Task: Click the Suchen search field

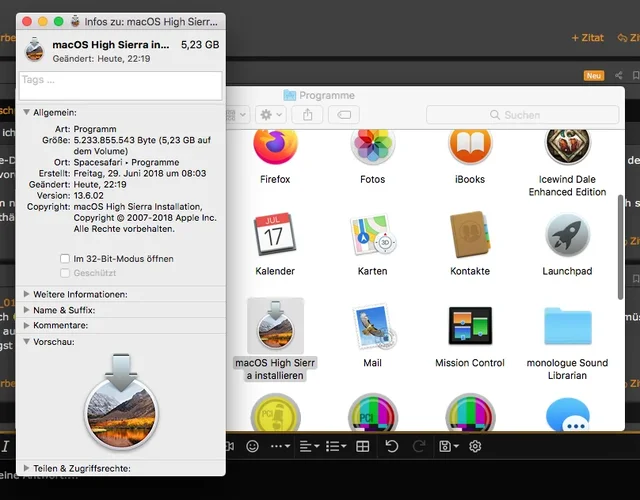Action: [x=522, y=115]
